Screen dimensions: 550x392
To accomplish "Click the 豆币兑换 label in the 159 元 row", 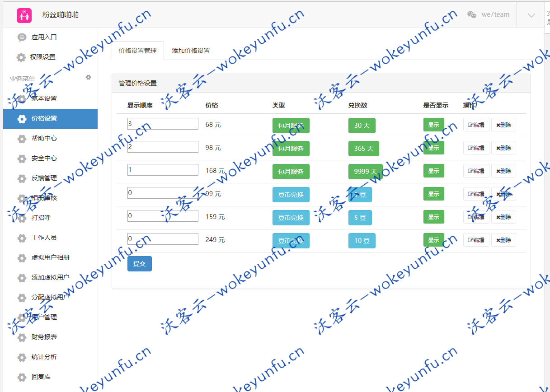I will 291,217.
